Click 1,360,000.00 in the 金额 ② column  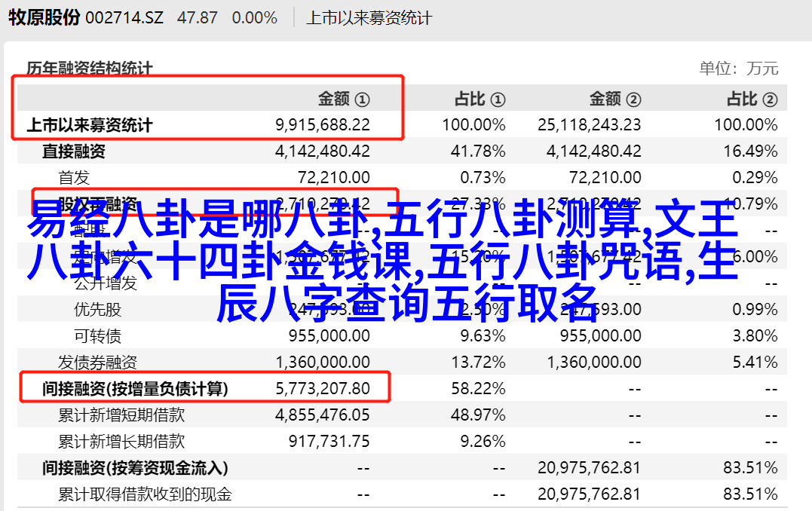click(x=594, y=363)
